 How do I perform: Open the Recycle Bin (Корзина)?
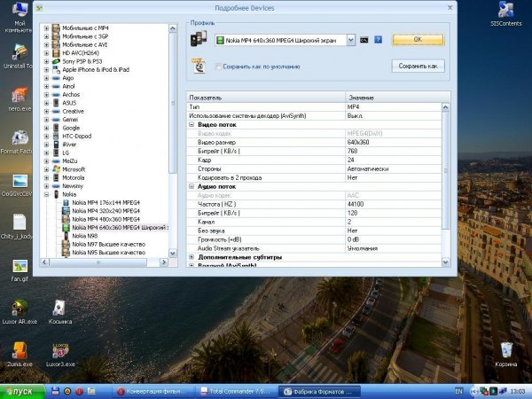[x=506, y=355]
